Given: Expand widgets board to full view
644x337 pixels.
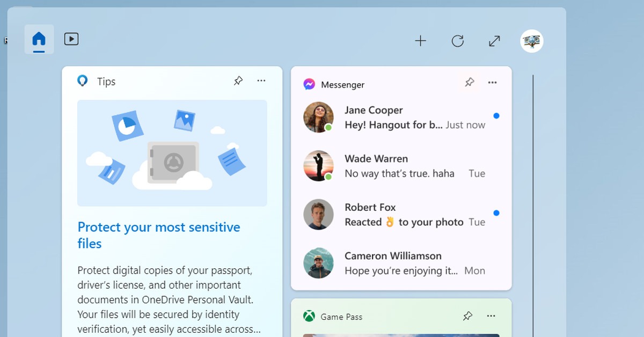Looking at the screenshot, I should click(494, 41).
